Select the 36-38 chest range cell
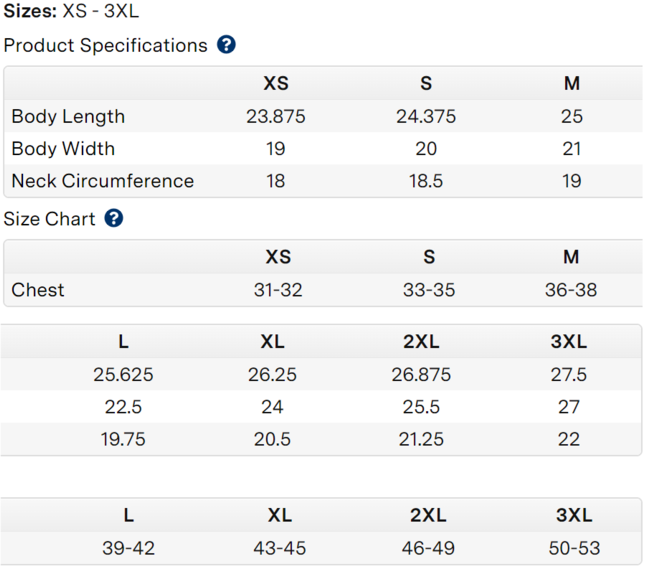 pos(571,290)
